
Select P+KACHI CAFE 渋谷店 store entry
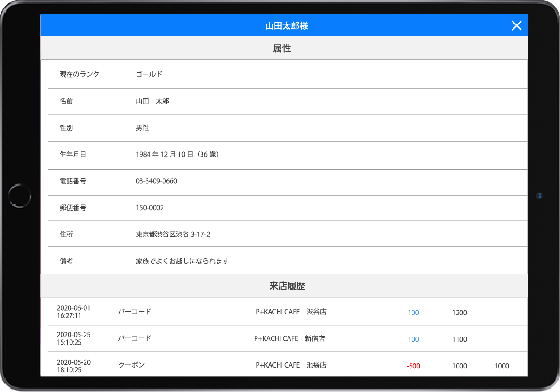tap(291, 312)
